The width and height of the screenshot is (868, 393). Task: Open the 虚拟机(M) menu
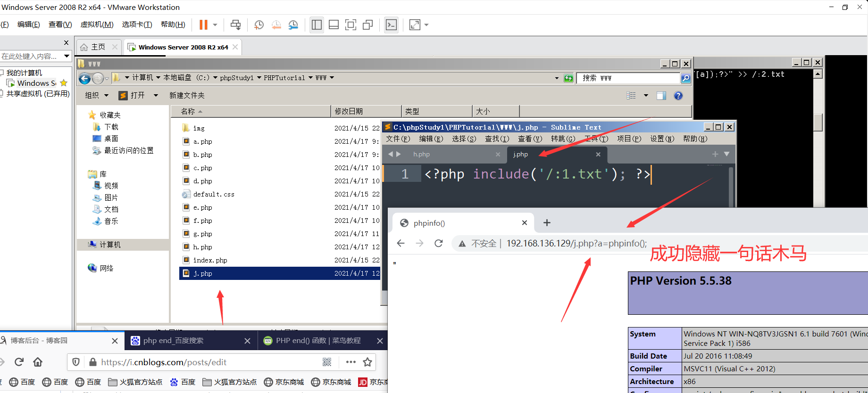point(97,25)
